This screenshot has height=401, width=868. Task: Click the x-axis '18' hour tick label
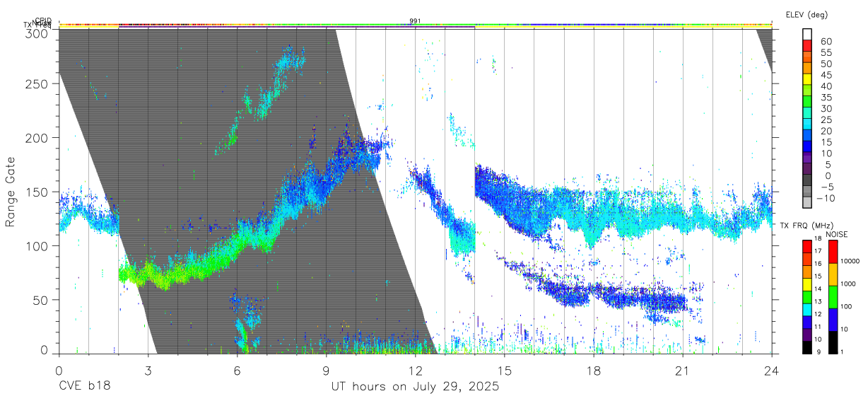point(594,370)
